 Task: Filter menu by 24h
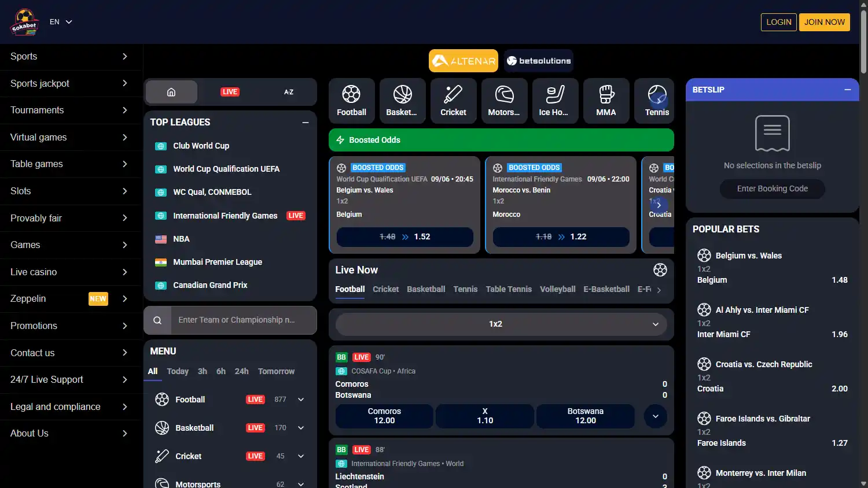pos(241,371)
